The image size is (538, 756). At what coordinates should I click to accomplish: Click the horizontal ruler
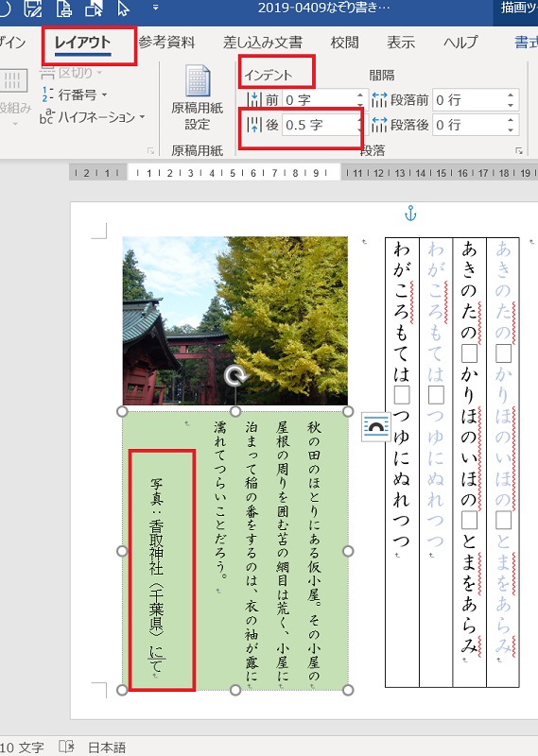304,172
